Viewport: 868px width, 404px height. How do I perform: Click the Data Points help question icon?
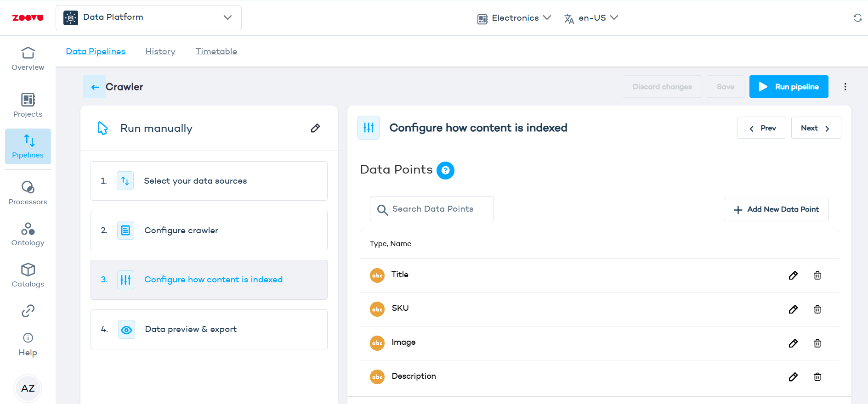(x=445, y=170)
